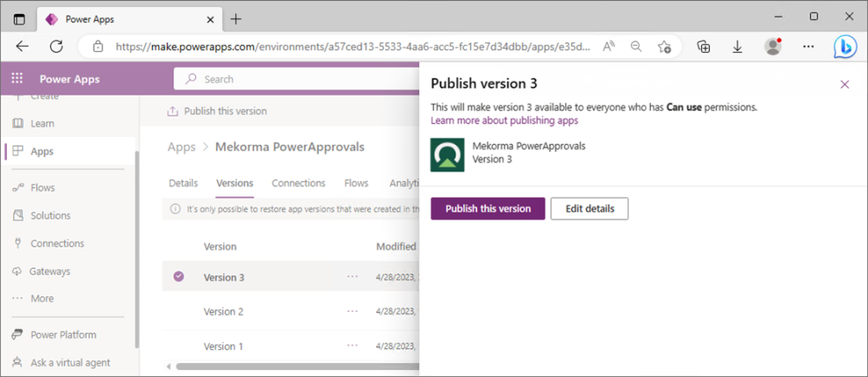Open more options for Version 1

coord(352,346)
